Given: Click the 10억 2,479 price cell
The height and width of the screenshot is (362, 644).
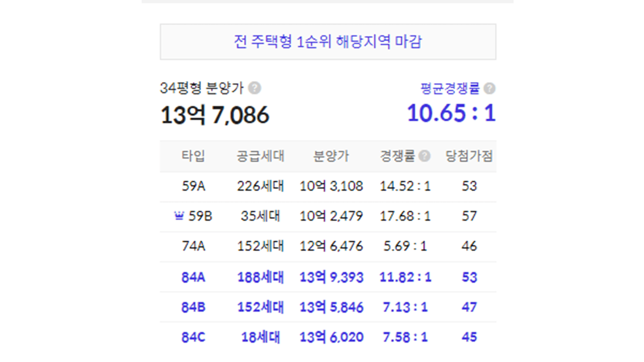Looking at the screenshot, I should 331,216.
